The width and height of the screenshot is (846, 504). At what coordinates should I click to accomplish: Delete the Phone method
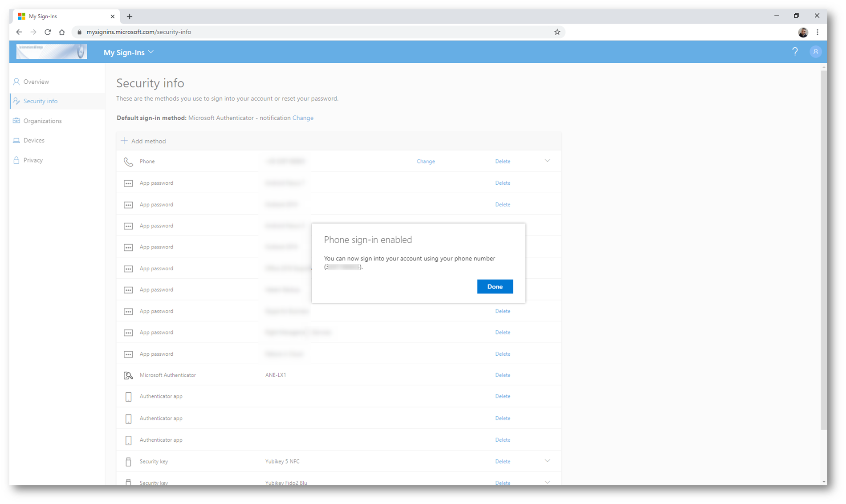[503, 161]
